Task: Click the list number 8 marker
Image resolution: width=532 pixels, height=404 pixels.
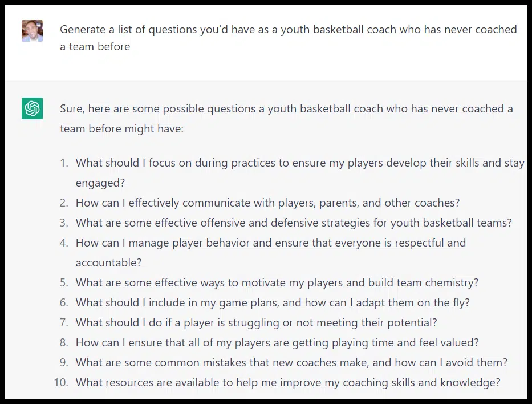Action: click(x=64, y=342)
